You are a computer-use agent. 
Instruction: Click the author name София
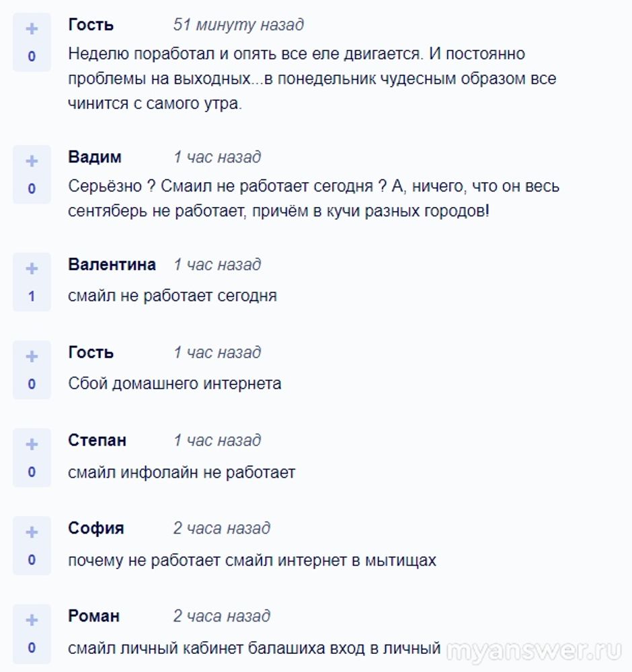(95, 528)
